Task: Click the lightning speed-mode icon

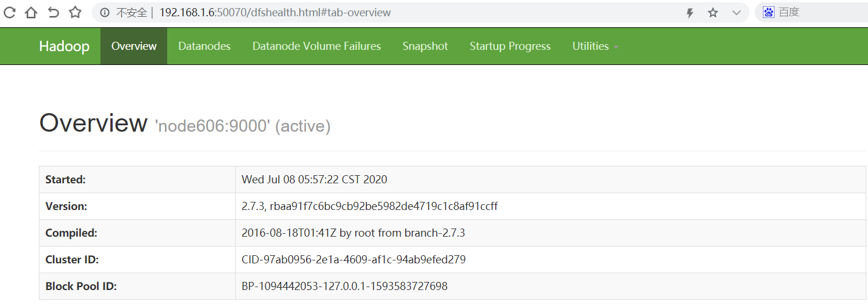Action: pyautogui.click(x=690, y=13)
